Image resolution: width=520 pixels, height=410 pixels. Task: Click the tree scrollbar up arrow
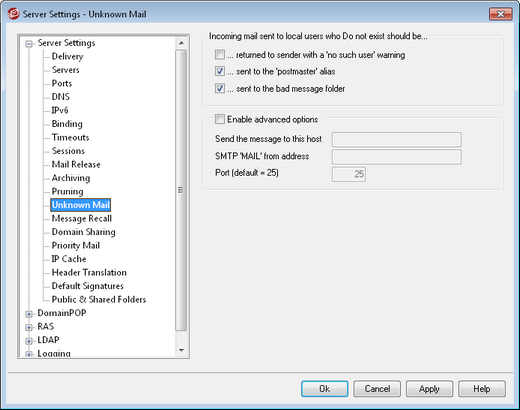pyautogui.click(x=181, y=43)
